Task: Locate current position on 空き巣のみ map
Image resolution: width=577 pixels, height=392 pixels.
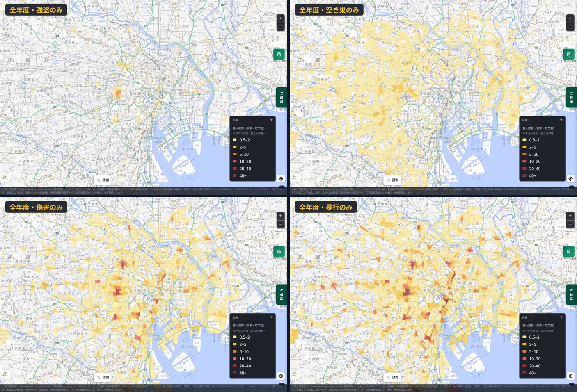Action: pos(570,179)
